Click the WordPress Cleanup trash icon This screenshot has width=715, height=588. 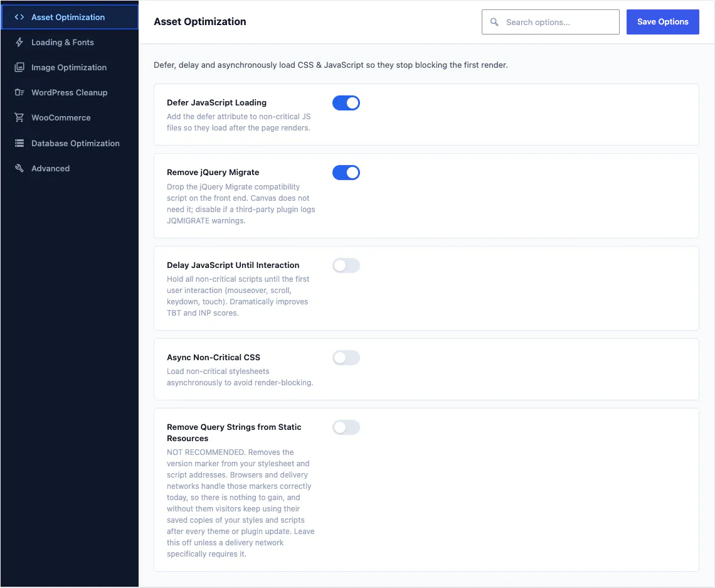pyautogui.click(x=19, y=92)
